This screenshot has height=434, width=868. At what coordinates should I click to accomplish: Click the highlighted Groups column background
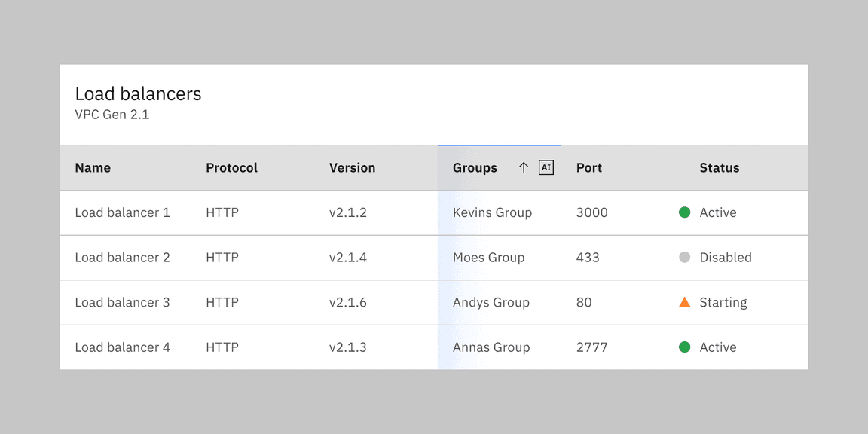click(x=500, y=279)
